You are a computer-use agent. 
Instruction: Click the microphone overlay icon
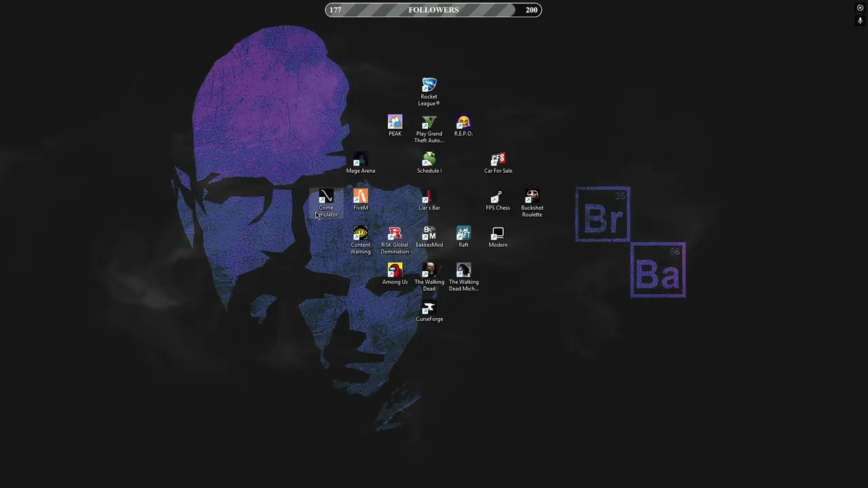click(x=860, y=21)
